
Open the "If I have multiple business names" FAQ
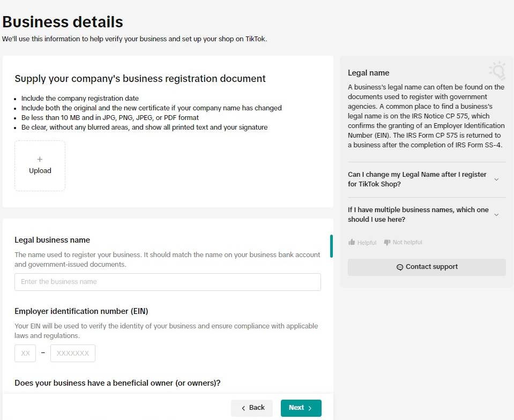418,215
